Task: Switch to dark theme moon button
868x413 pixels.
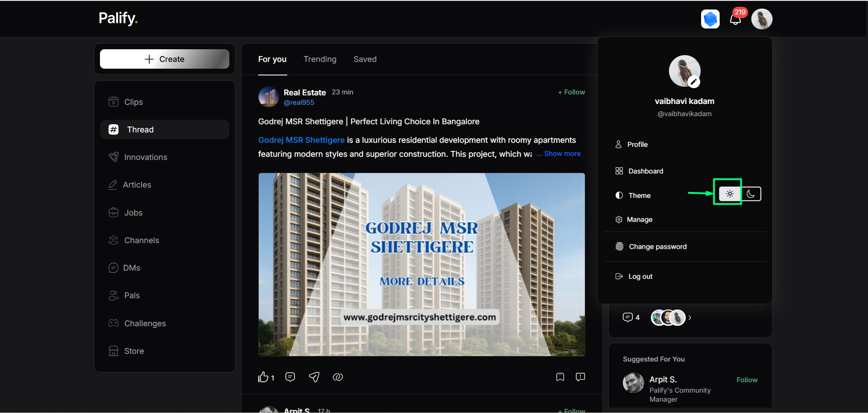Action: click(x=751, y=194)
